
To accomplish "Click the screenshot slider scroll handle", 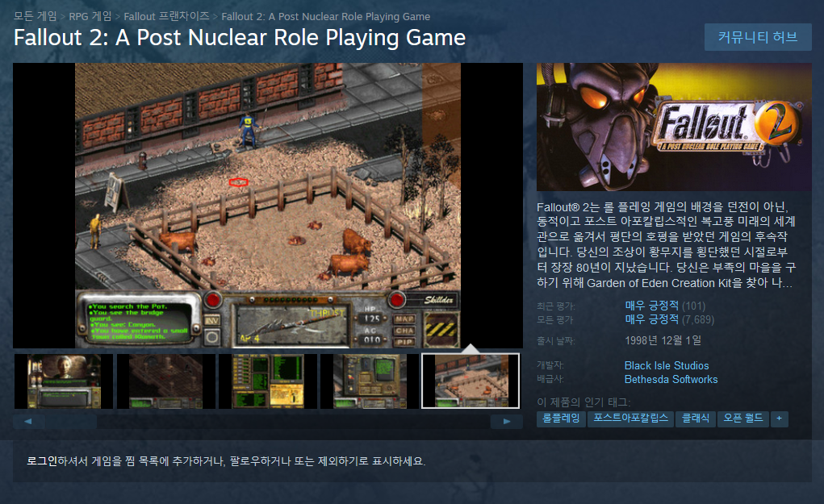I will pyautogui.click(x=71, y=422).
